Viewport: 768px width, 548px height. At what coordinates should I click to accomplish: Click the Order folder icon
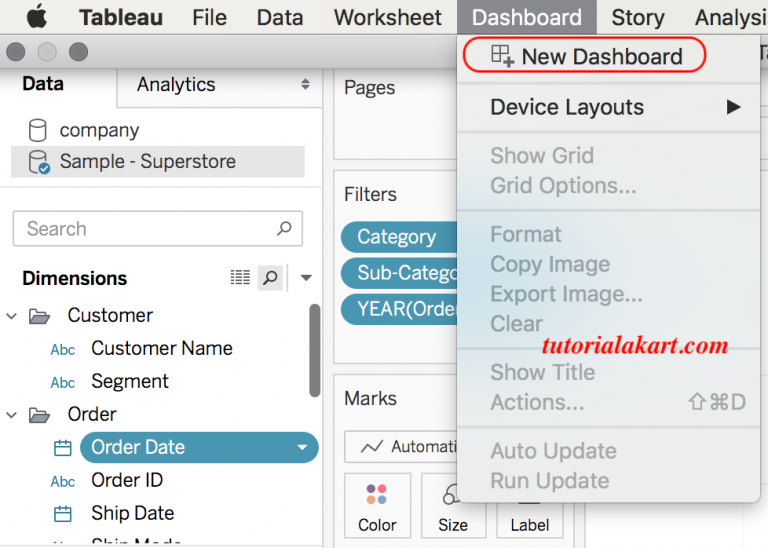tap(39, 415)
